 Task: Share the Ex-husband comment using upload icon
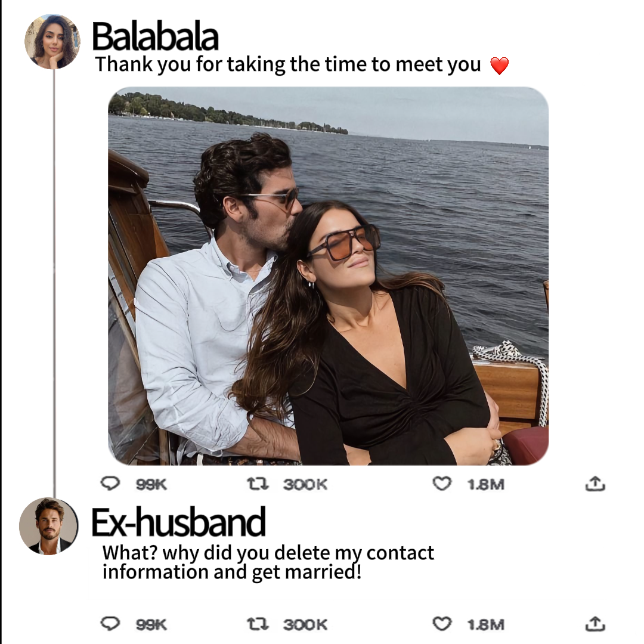click(595, 624)
